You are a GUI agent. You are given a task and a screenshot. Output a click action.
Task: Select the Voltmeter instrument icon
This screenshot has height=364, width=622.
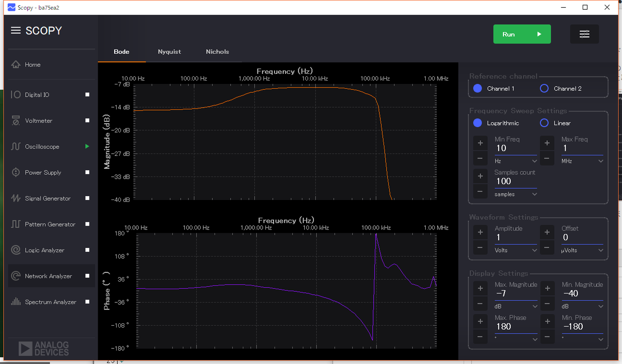16,121
